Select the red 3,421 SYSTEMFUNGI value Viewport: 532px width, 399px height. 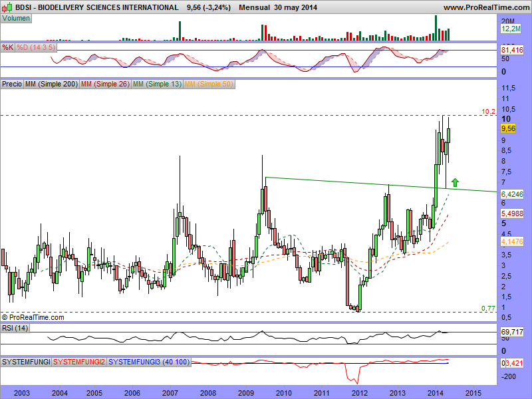[x=514, y=363]
